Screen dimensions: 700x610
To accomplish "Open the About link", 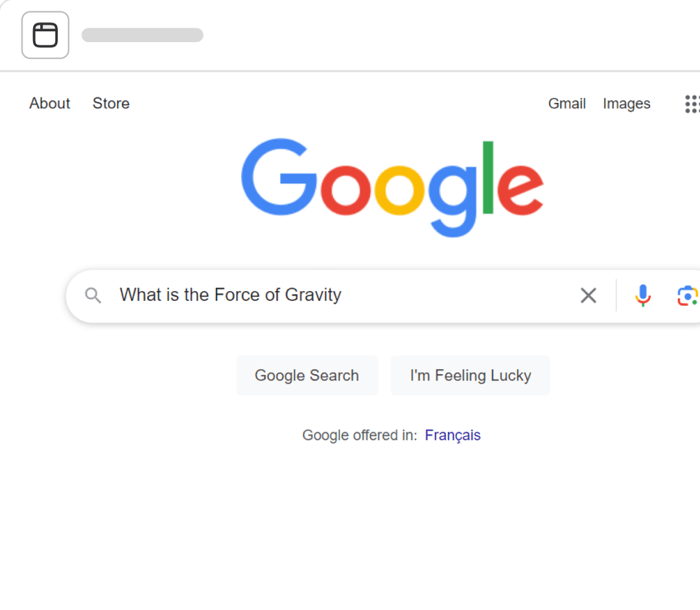I will point(49,103).
